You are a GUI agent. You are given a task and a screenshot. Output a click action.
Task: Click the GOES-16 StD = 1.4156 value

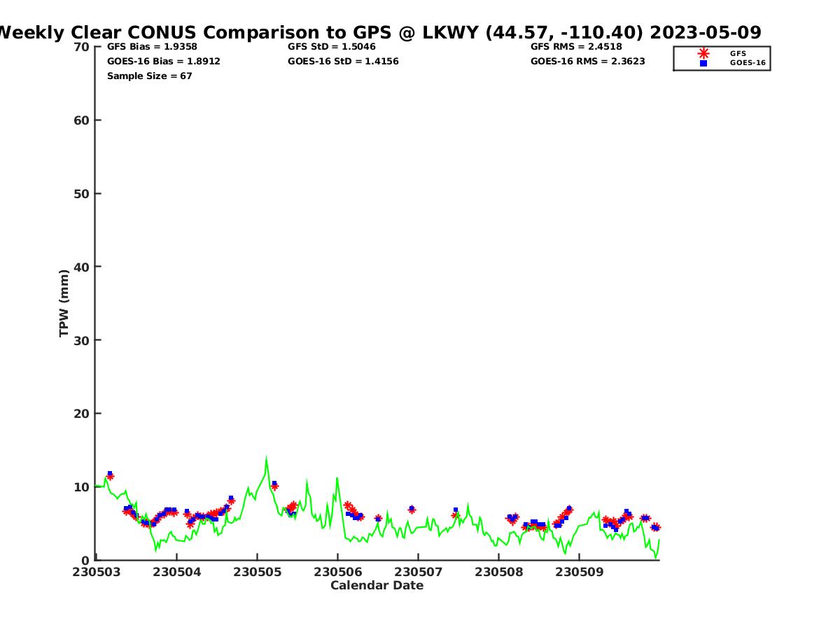click(x=343, y=62)
